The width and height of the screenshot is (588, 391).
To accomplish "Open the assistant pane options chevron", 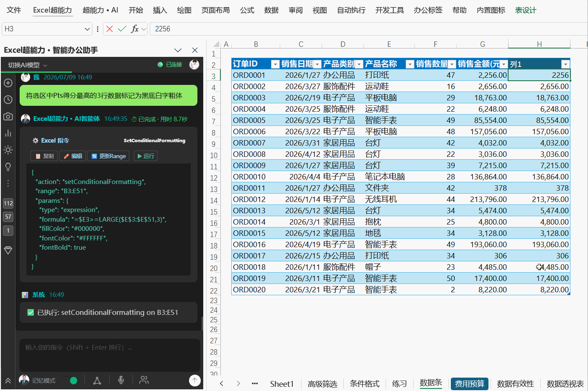I will point(178,50).
